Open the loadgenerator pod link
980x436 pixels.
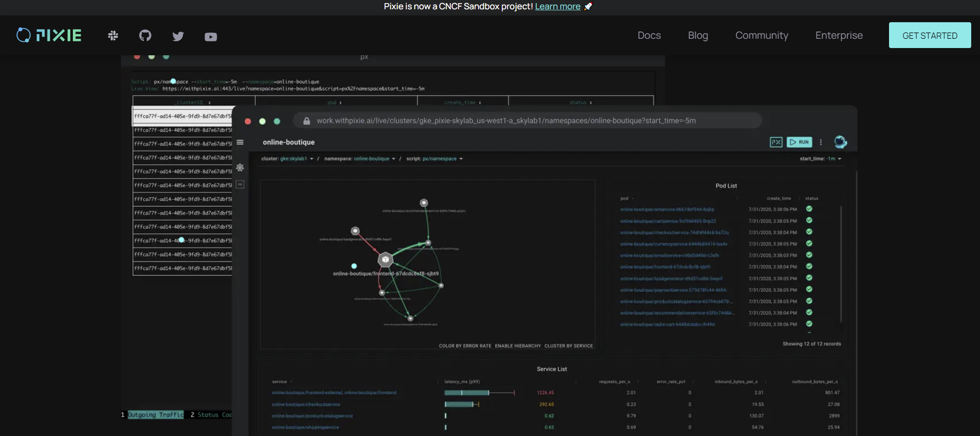pyautogui.click(x=671, y=278)
